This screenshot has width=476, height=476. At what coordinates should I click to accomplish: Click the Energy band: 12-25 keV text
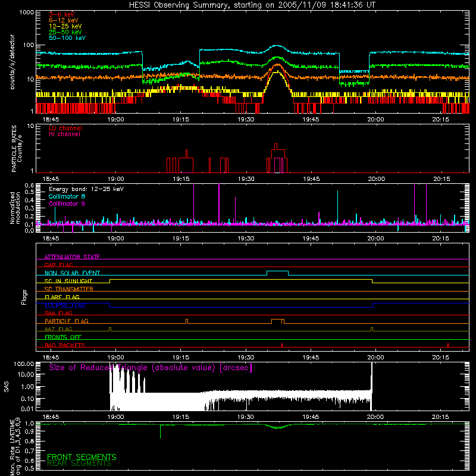tap(86, 189)
